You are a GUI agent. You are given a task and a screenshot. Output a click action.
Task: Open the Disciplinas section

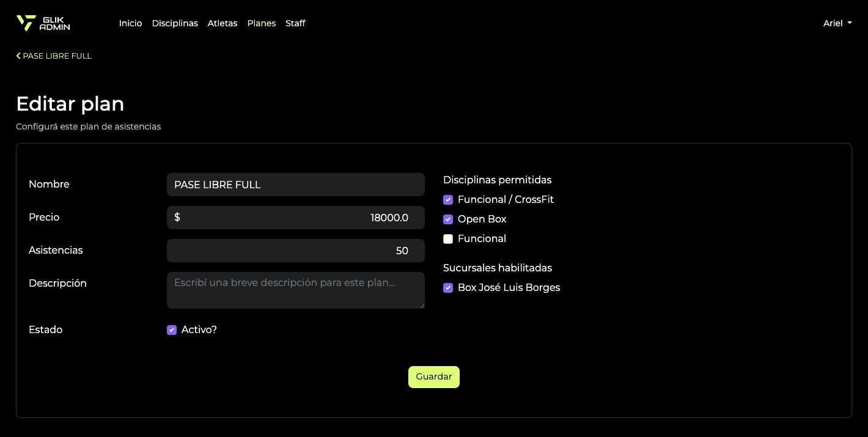pyautogui.click(x=175, y=23)
